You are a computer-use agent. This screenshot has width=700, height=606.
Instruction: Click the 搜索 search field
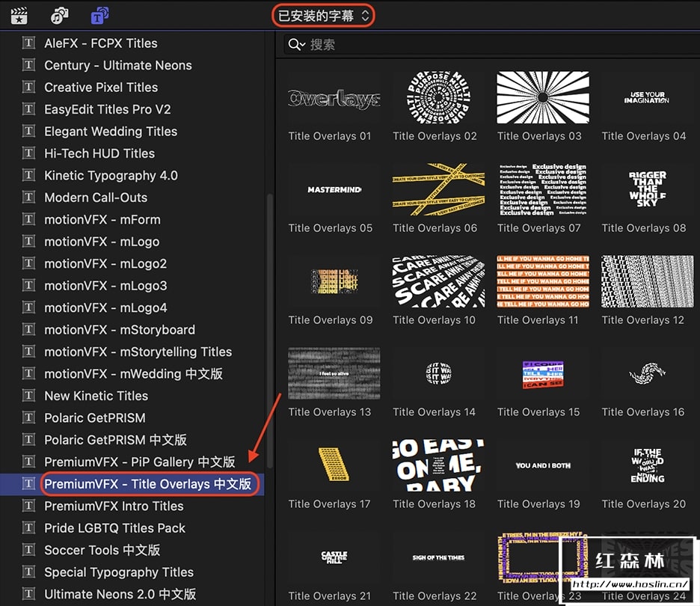click(491, 45)
